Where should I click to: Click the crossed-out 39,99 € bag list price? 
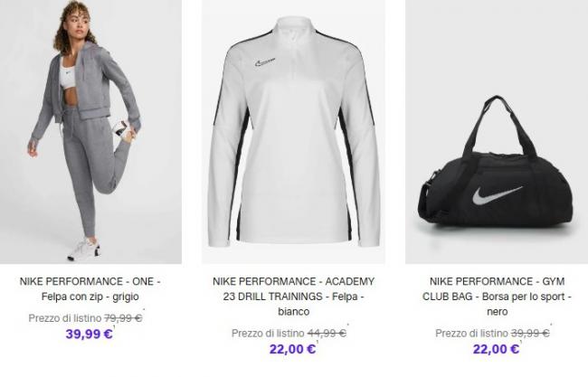tap(530, 334)
